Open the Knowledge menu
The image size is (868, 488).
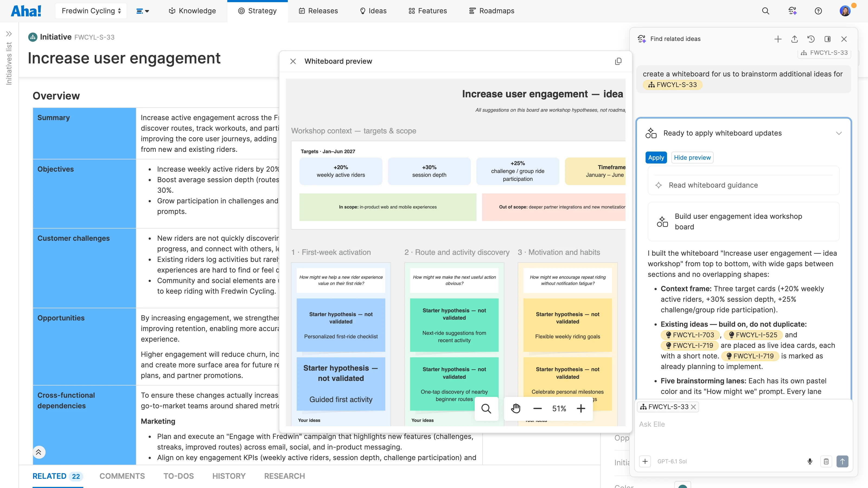[192, 11]
